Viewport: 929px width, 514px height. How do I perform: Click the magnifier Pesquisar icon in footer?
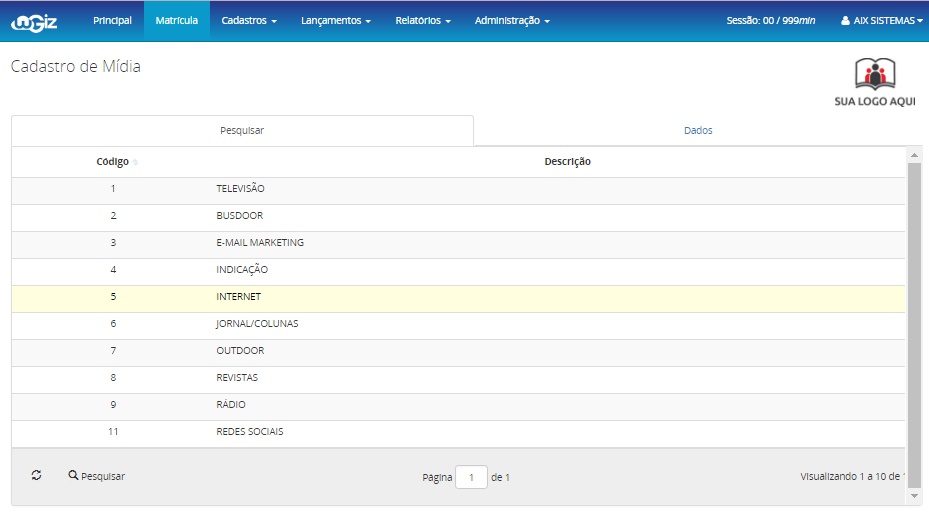73,476
